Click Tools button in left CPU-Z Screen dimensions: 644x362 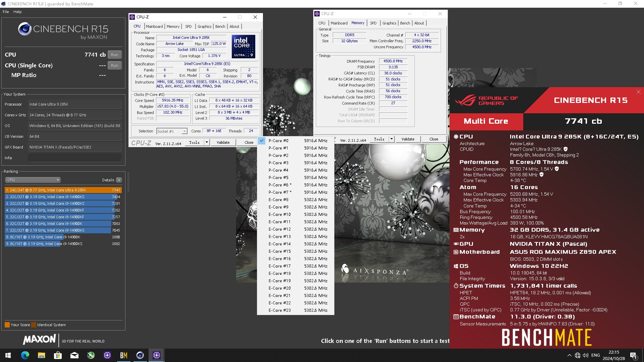coord(195,142)
